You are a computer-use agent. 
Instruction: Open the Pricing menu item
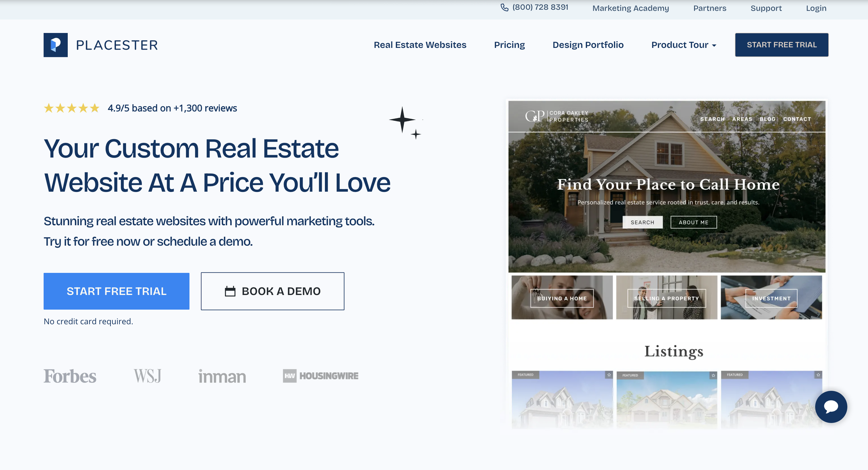click(509, 45)
